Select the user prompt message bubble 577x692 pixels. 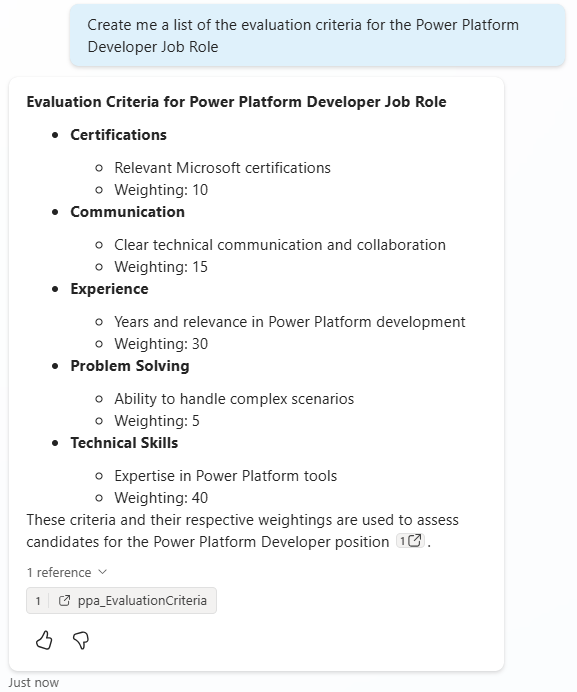pos(317,36)
